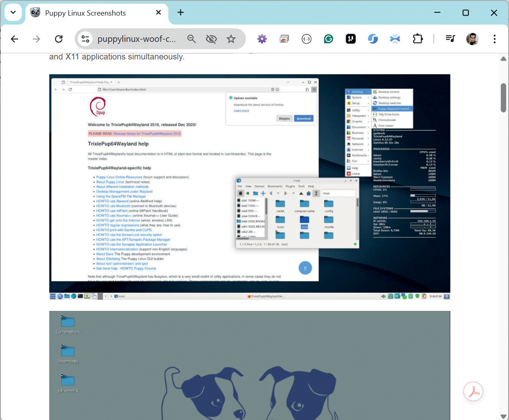Click the Release Notes for TrixiePup64Wayland link
The width and height of the screenshot is (509, 420).
click(x=147, y=134)
